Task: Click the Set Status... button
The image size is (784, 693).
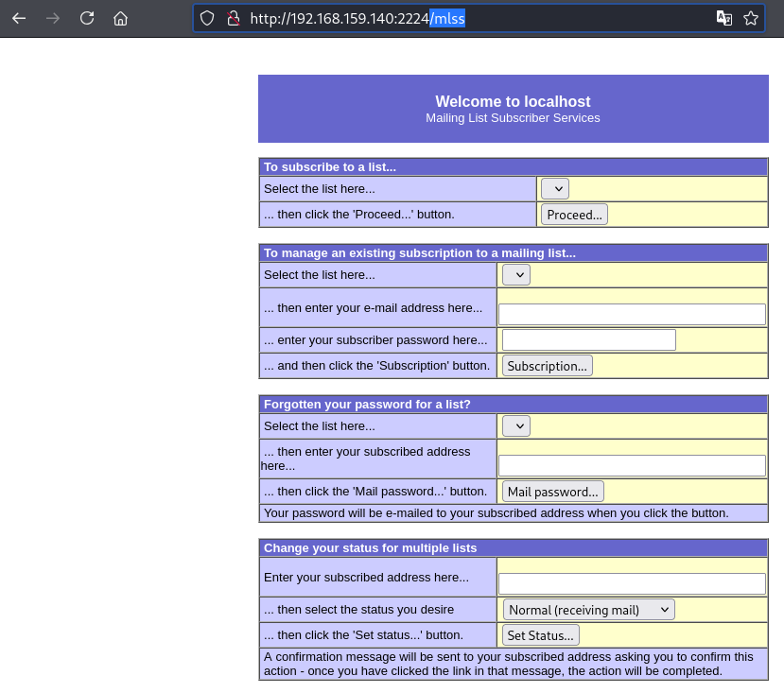Action: click(541, 635)
